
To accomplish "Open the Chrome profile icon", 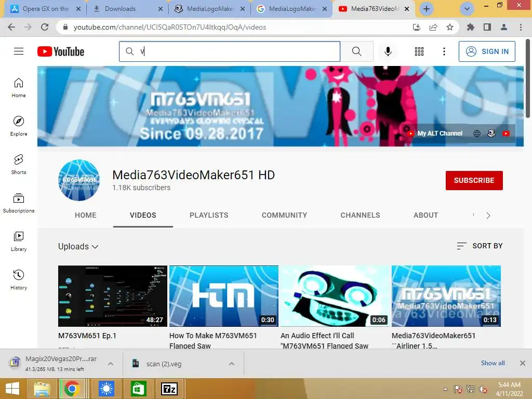I will (x=504, y=27).
